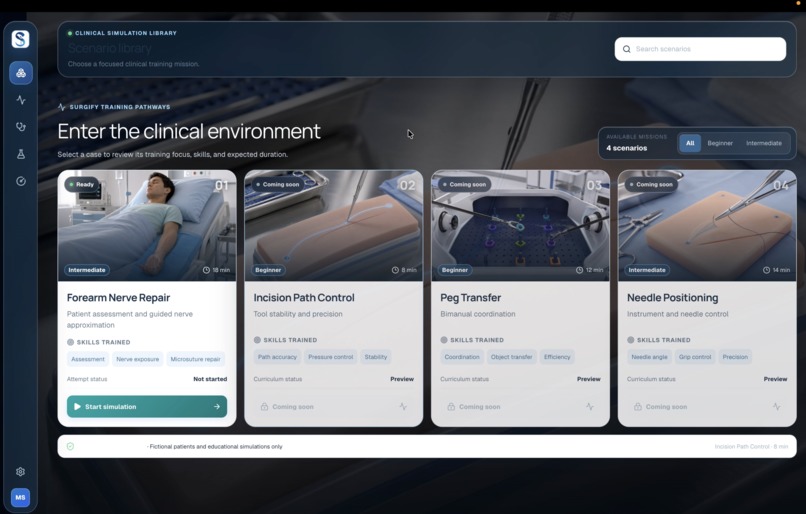
Task: Click Beginner badge on Peg Transfer image
Action: coord(455,270)
